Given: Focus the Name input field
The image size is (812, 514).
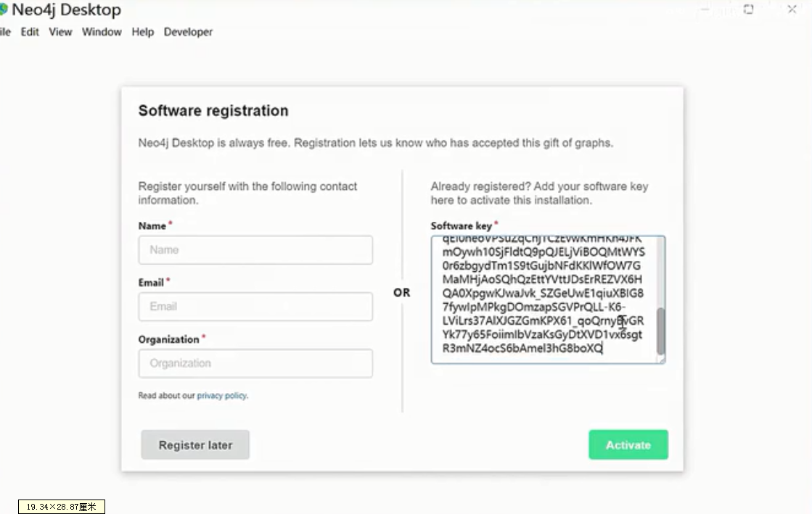Looking at the screenshot, I should click(x=255, y=250).
